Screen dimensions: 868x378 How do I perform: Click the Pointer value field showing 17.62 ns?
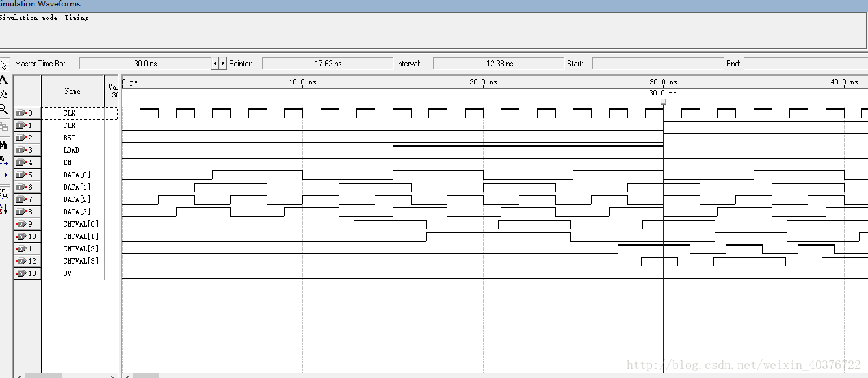pos(328,64)
